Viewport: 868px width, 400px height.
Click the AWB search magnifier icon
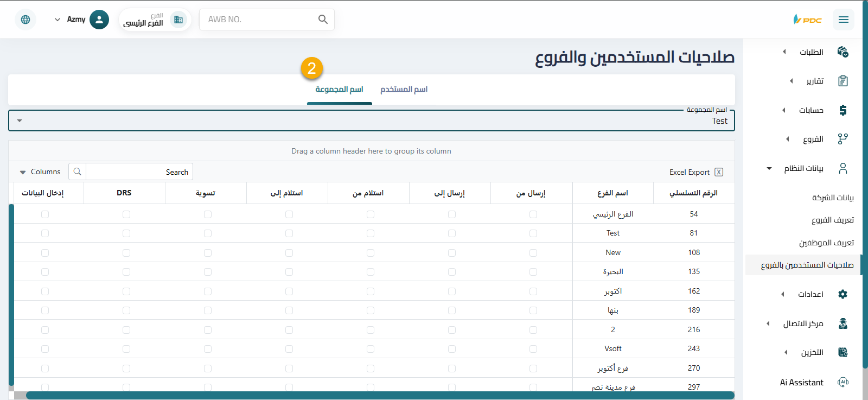click(x=323, y=20)
